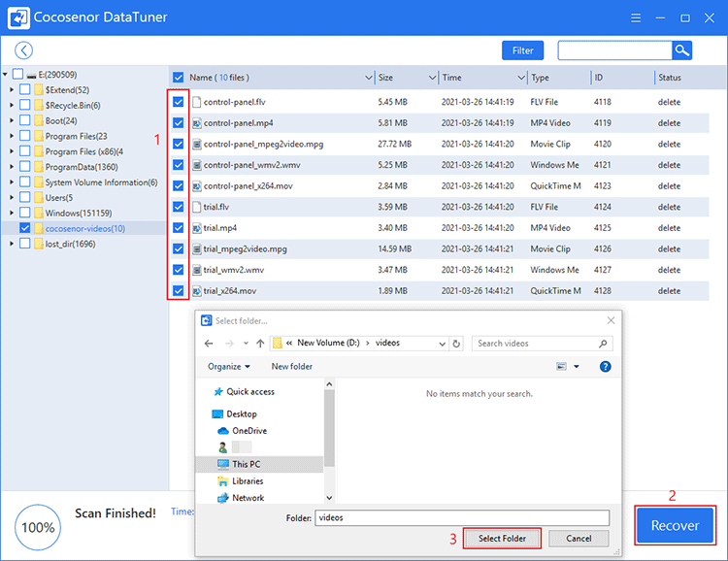Click the Type column header

[540, 78]
